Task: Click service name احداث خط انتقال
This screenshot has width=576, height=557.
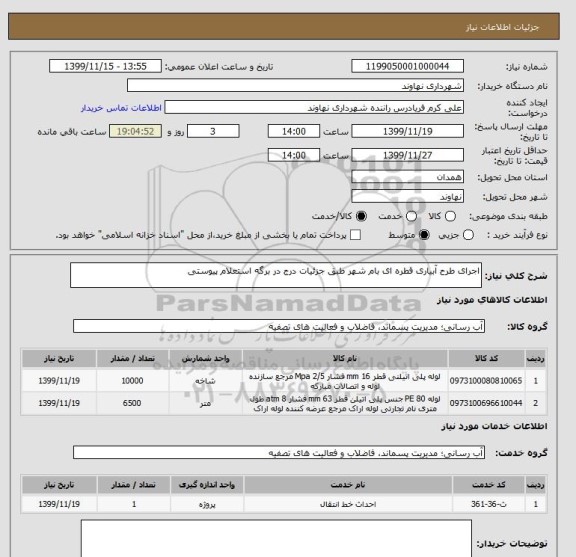Action: tap(348, 504)
